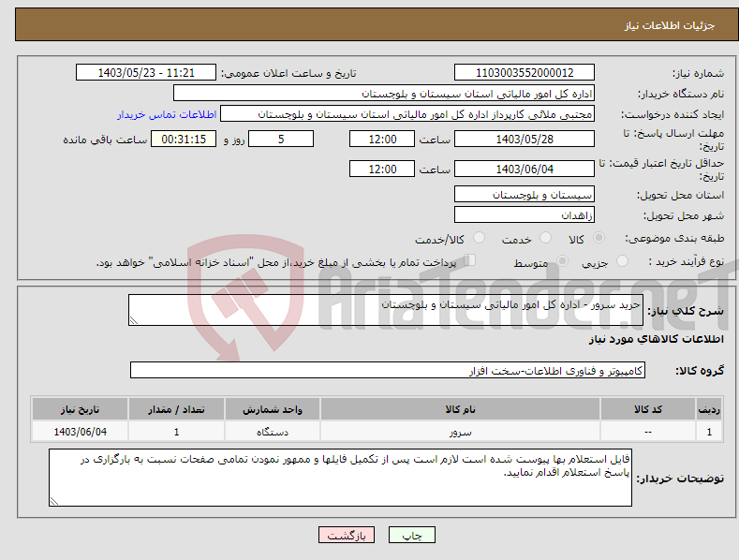Select the کالا radio button
The height and width of the screenshot is (560, 739).
click(599, 238)
